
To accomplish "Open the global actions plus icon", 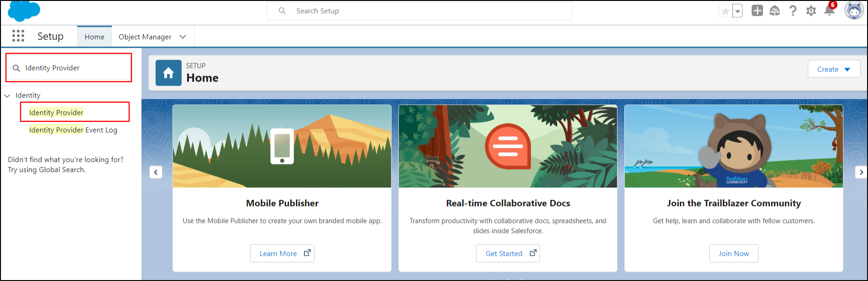I will 757,10.
